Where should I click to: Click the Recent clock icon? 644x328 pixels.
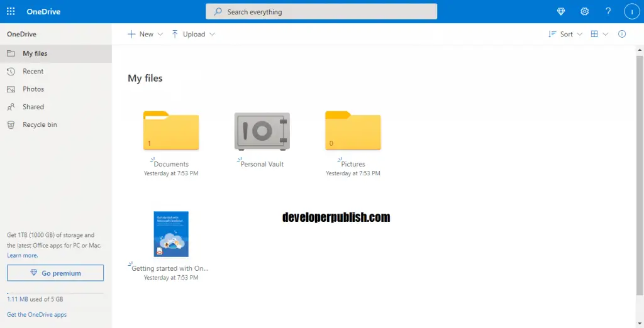(11, 72)
